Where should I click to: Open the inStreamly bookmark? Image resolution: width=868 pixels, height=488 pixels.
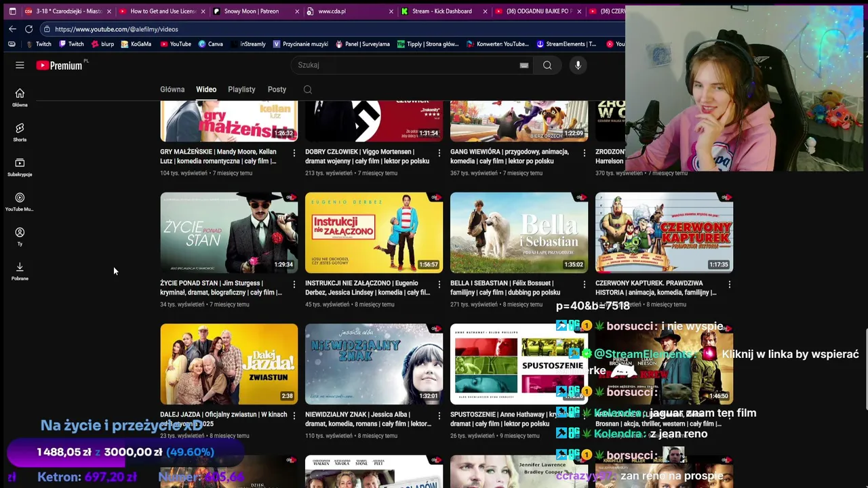click(x=248, y=44)
